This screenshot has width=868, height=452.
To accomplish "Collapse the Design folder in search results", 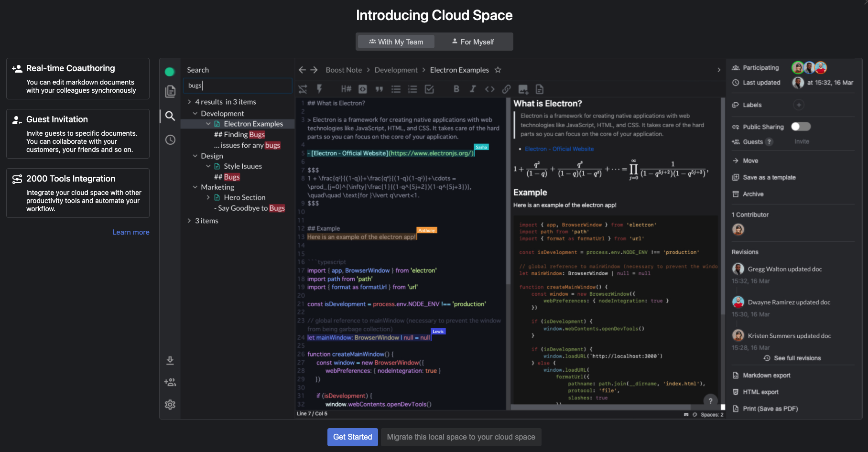I will tap(195, 156).
